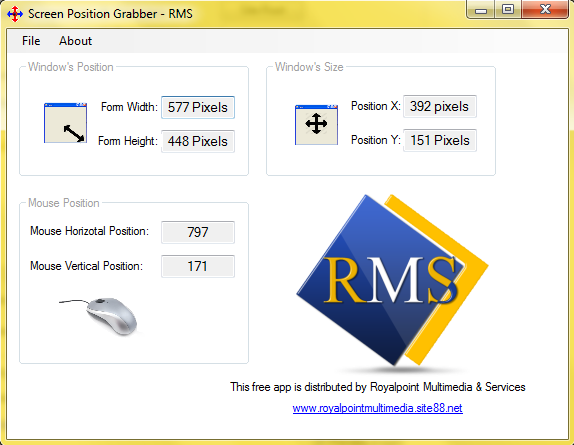The image size is (574, 445).
Task: Select the Position X value field
Action: coord(440,106)
